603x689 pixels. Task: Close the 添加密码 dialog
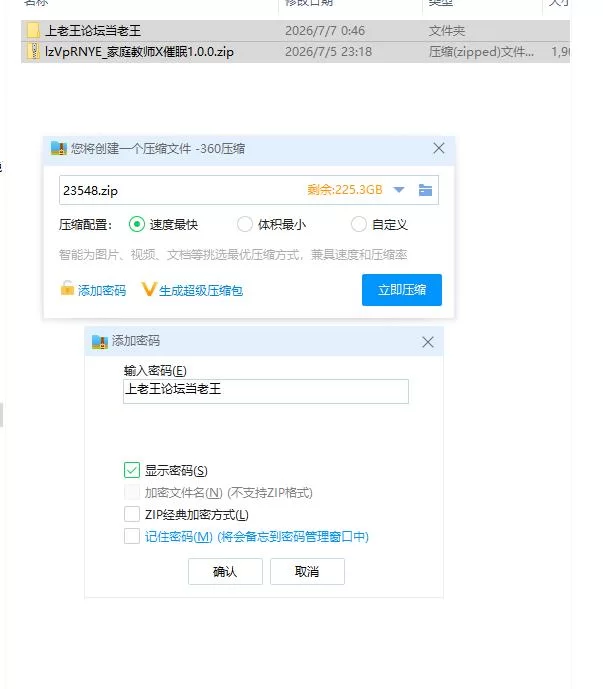pos(428,342)
